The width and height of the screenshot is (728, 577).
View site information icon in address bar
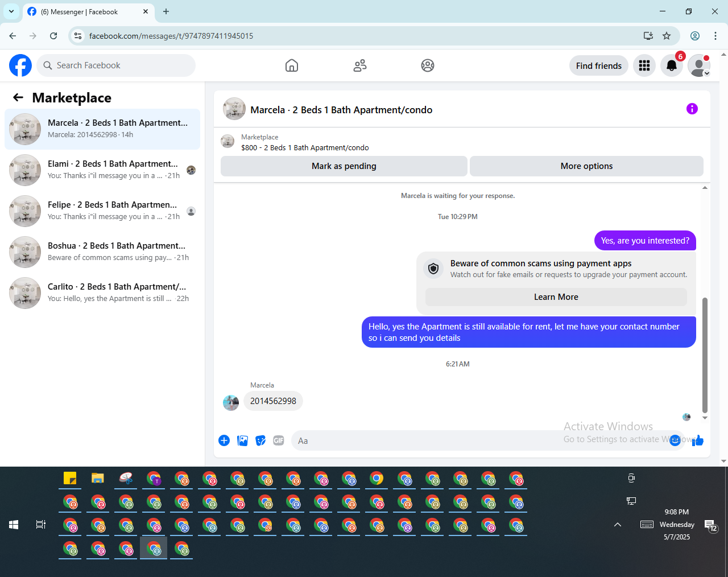[x=78, y=36]
